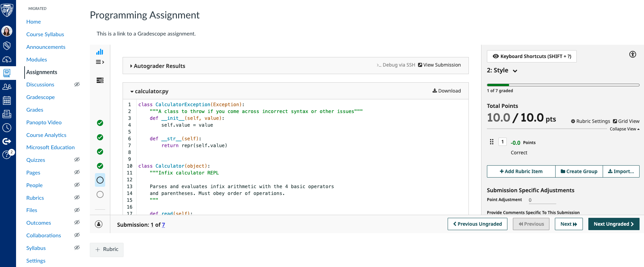Open Debug via SSH link
This screenshot has height=267, width=644.
pos(396,65)
